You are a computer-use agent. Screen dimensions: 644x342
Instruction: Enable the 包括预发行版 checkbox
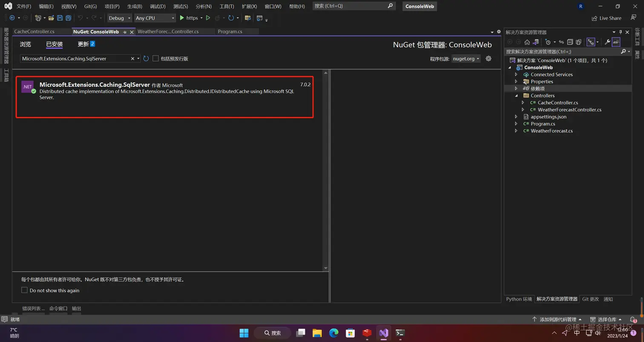[155, 58]
